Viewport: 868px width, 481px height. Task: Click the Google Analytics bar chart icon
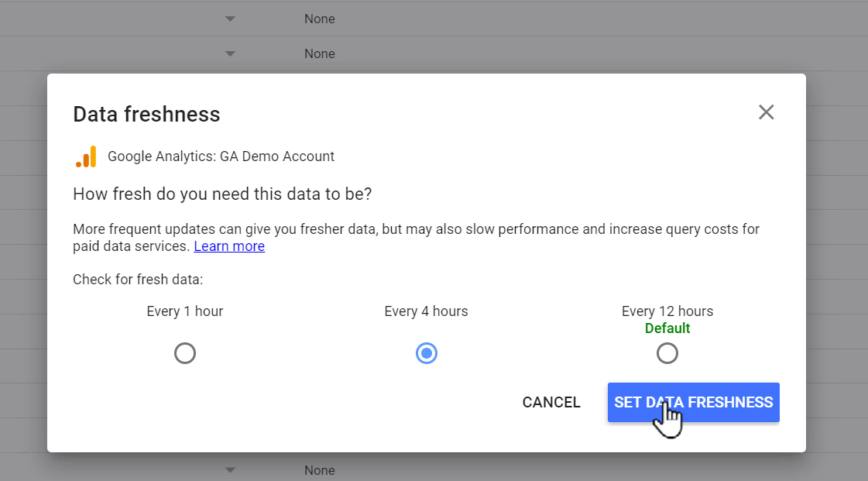(x=87, y=156)
